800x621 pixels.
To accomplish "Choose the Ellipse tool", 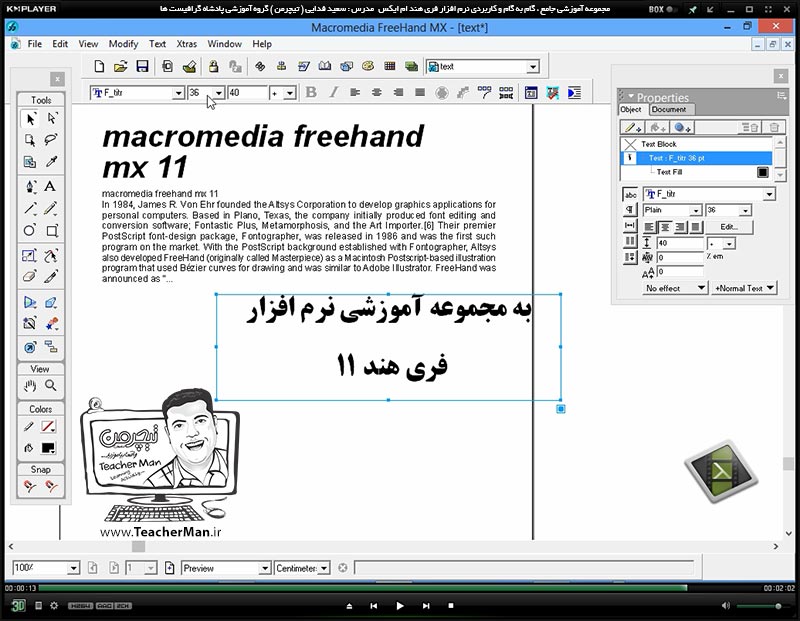I will pyautogui.click(x=30, y=230).
